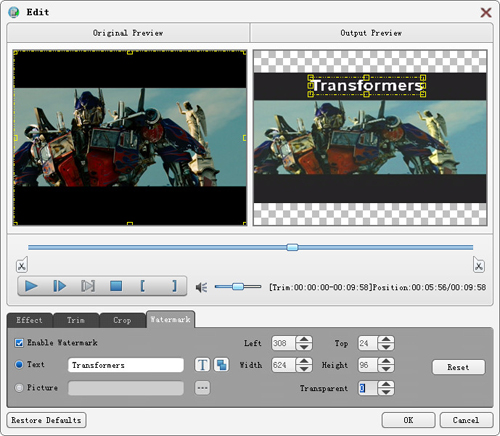Switch to the Crop tab

122,320
